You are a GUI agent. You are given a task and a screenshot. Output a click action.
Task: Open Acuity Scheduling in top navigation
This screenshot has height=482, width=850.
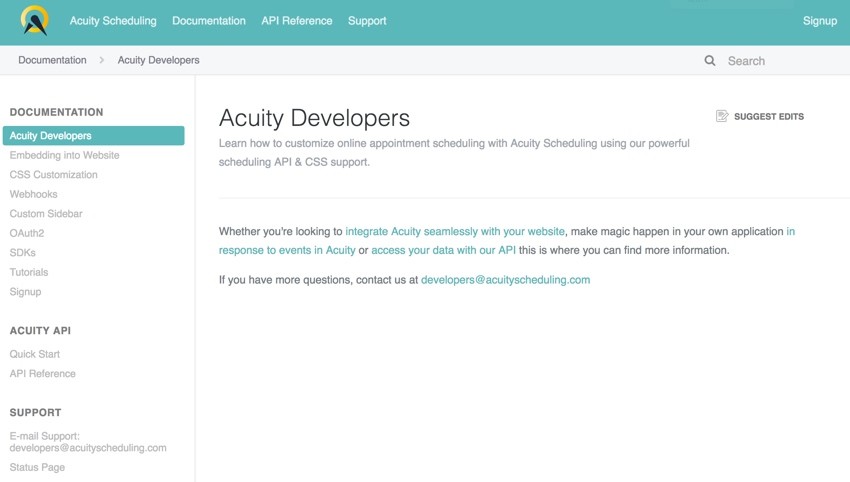113,21
